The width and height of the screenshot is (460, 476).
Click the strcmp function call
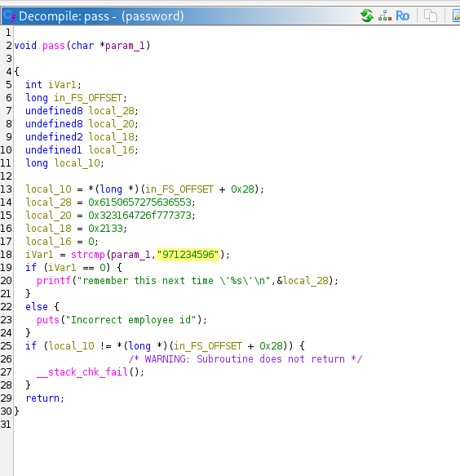(87, 255)
